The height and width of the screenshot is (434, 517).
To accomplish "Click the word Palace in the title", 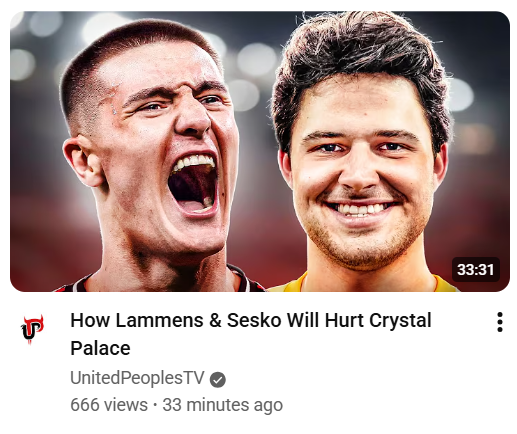I will [100, 348].
